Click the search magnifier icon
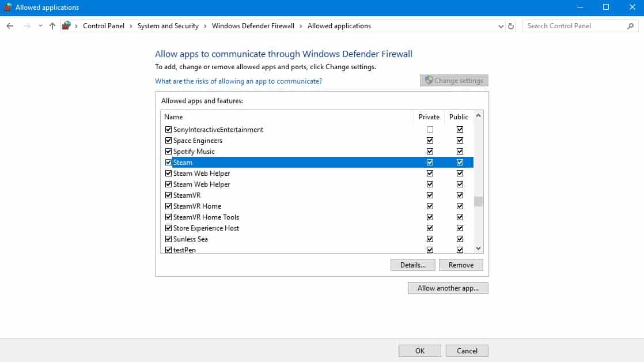Screen dimensions: 644x362 tap(630, 26)
